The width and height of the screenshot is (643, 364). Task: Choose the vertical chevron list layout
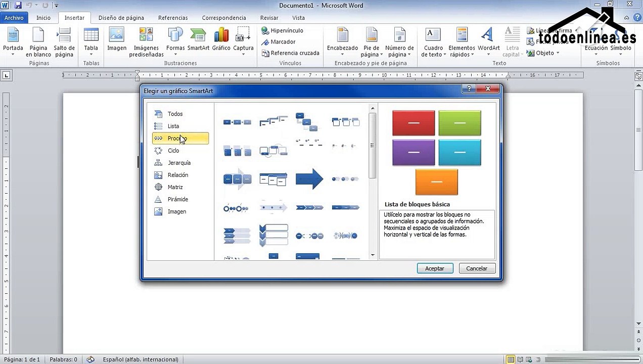tap(273, 236)
